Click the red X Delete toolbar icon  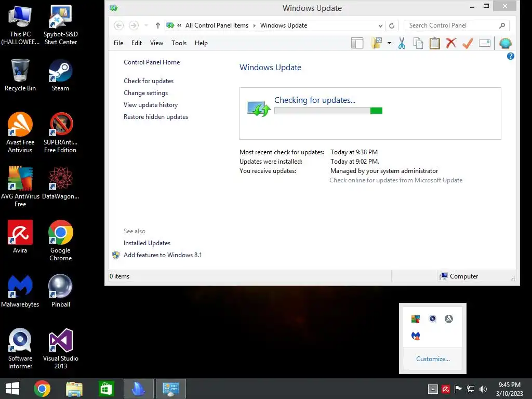tap(451, 43)
